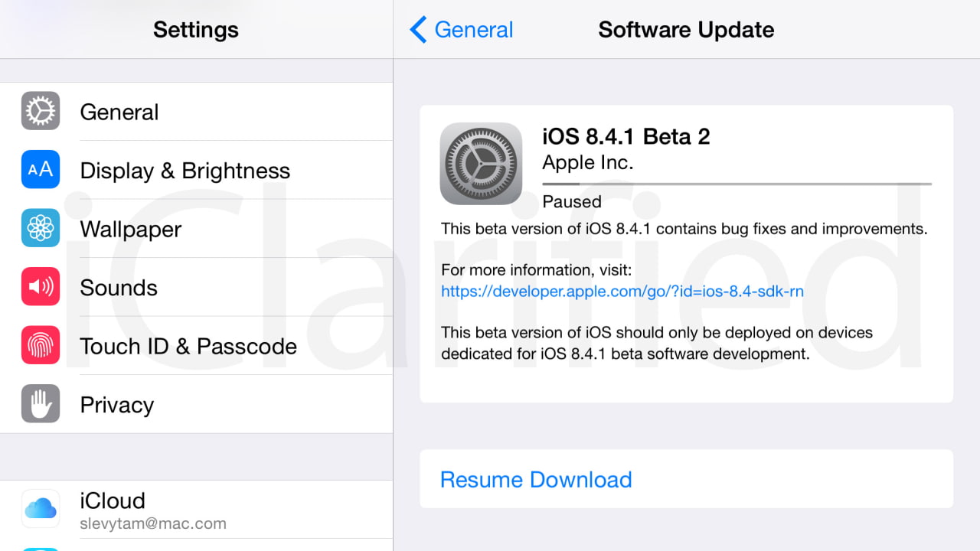Click the iCloud cloud icon
The width and height of the screenshot is (980, 551).
pos(41,508)
